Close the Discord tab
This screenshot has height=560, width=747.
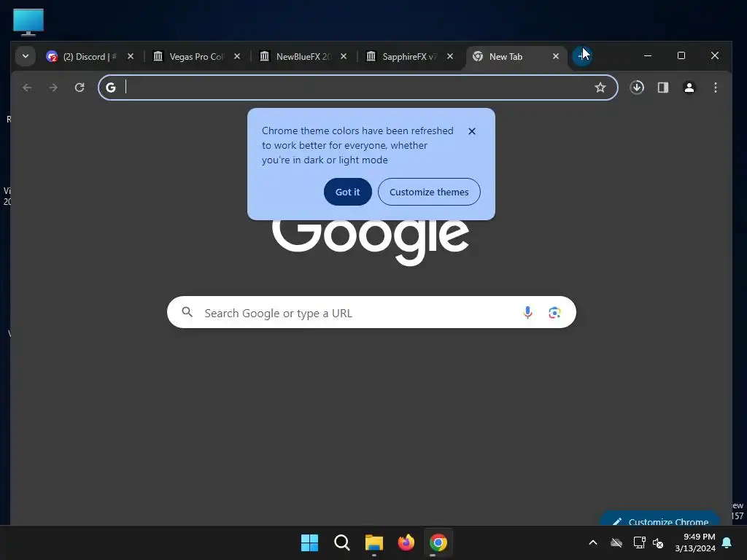[x=131, y=56]
